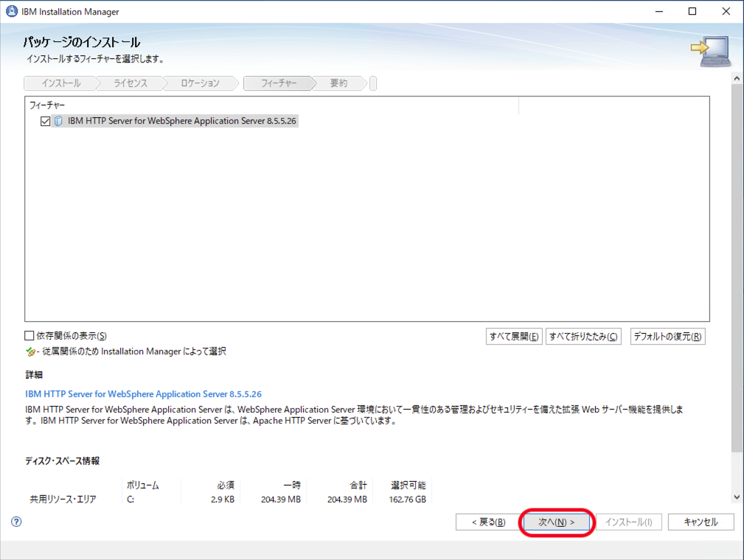This screenshot has height=560, width=744.
Task: Go to the ロケーション wizard step
Action: (x=200, y=83)
